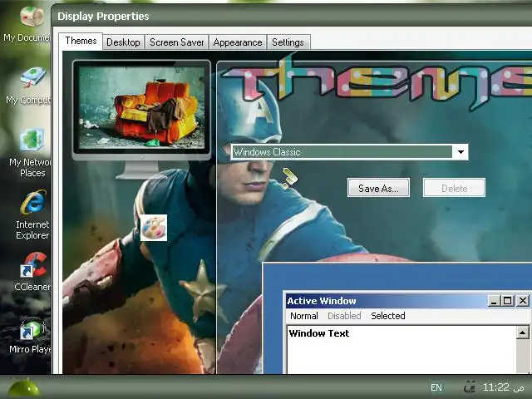Click the Window Text sample area
This screenshot has width=532, height=399.
[402, 349]
